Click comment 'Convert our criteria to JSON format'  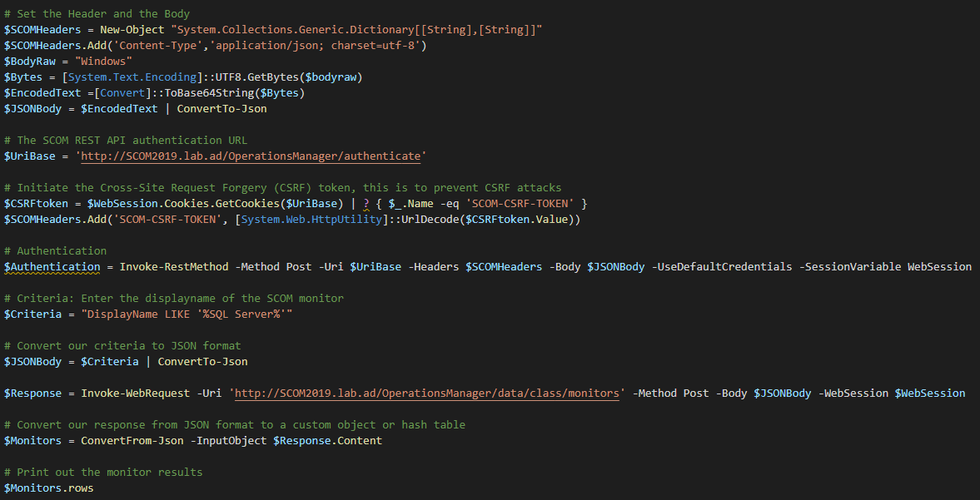pos(122,346)
